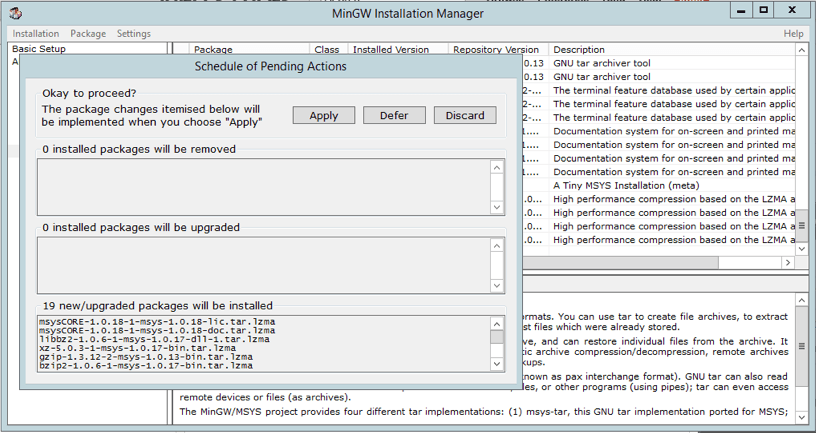Click the MinGW app icon in title bar
The width and height of the screenshot is (816, 433).
coord(17,14)
